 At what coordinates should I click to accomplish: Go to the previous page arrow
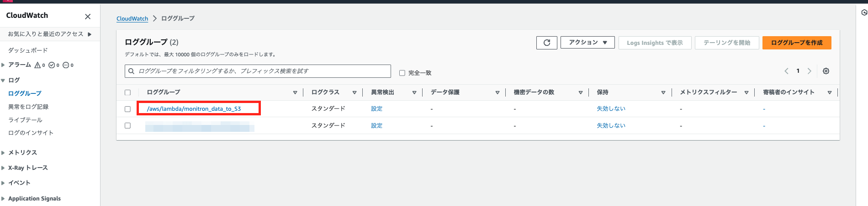pos(786,71)
